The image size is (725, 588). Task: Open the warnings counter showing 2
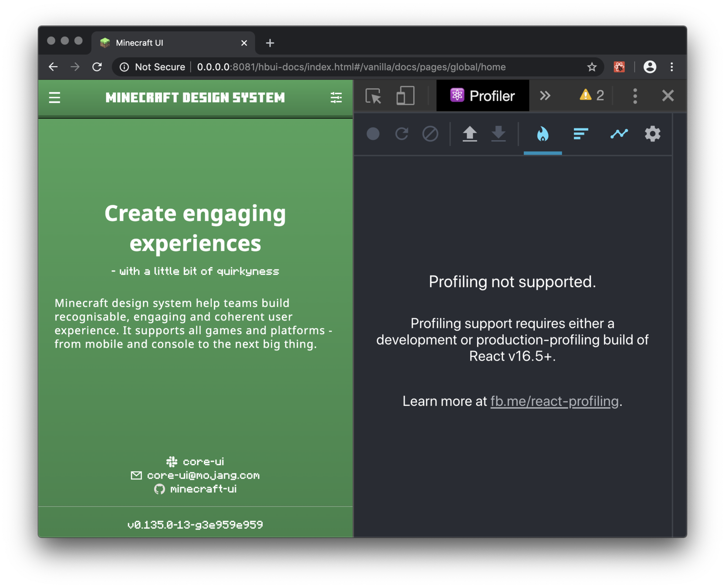[592, 95]
